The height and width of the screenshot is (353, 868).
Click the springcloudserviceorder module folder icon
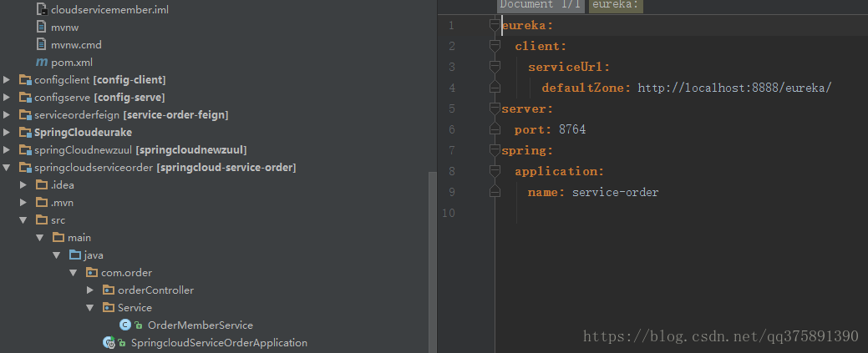(x=25, y=168)
